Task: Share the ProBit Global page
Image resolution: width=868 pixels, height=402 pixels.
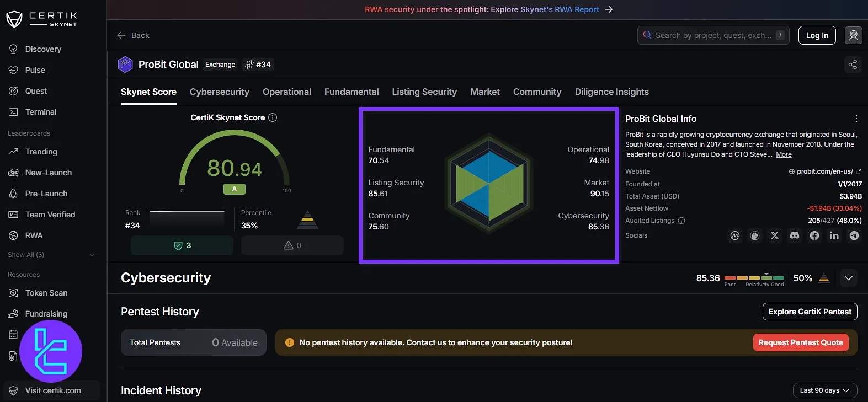Action: tap(853, 65)
